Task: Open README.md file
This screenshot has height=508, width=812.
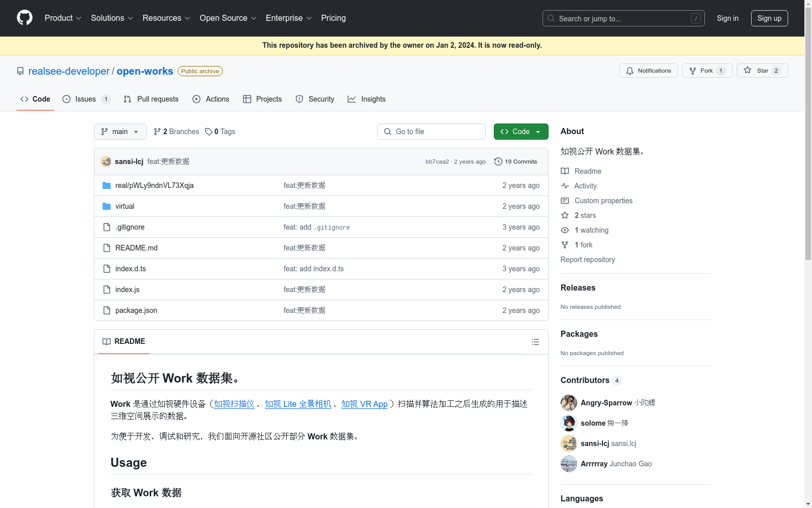Action: pos(136,248)
